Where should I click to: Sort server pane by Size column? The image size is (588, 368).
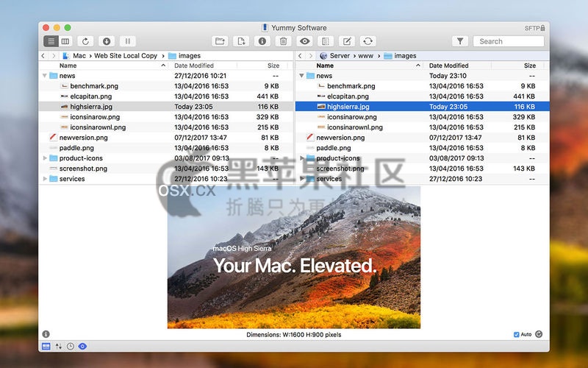[x=530, y=66]
